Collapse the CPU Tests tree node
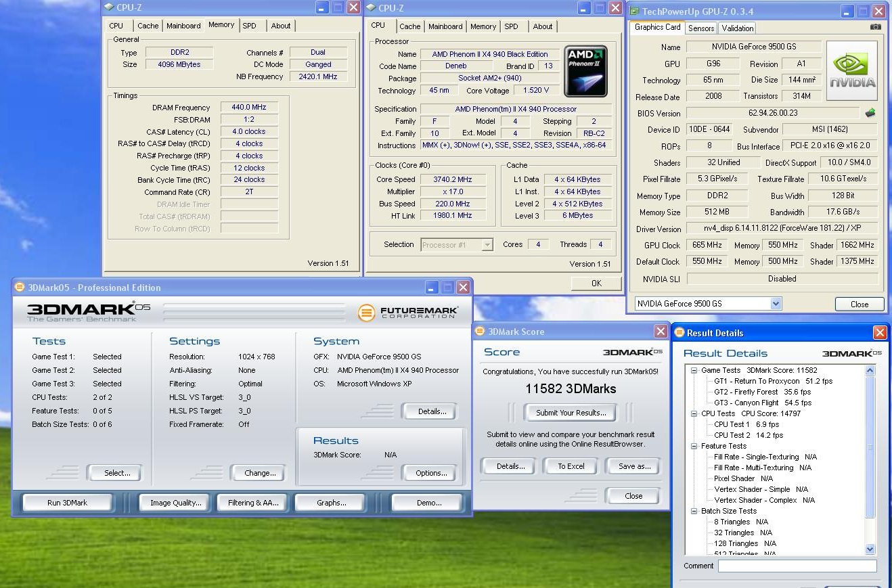 [x=694, y=413]
